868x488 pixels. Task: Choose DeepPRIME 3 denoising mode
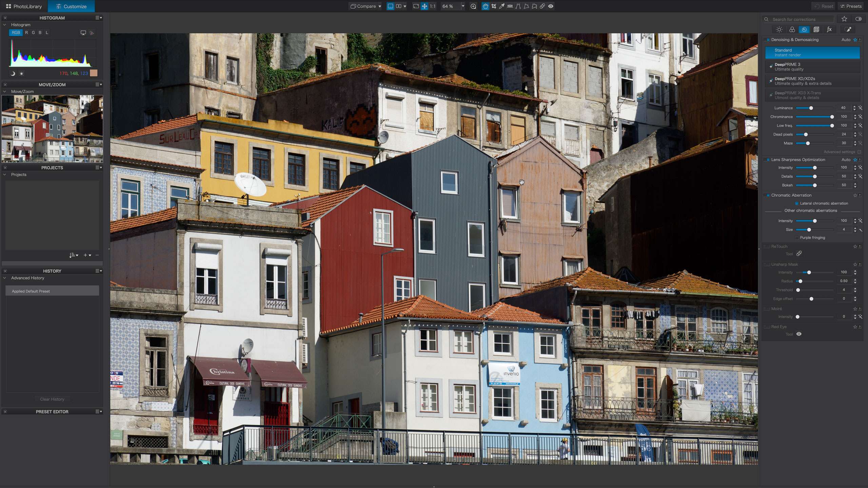coord(812,67)
